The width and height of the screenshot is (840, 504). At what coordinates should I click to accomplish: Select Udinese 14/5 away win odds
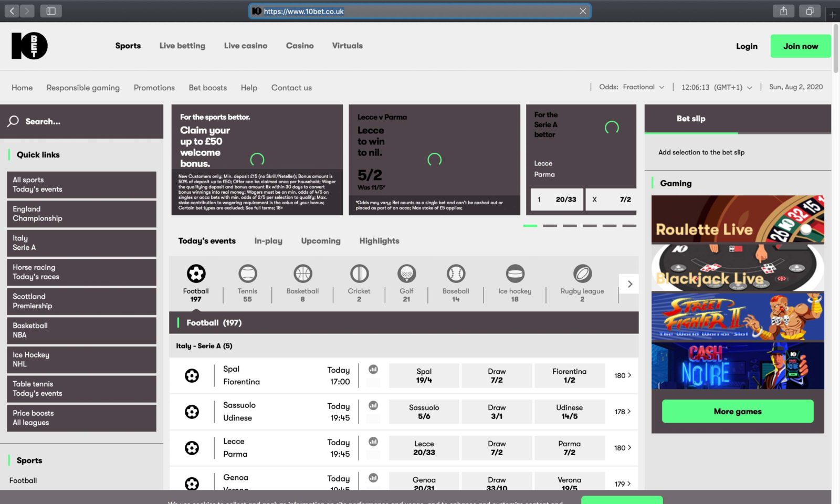(x=569, y=412)
